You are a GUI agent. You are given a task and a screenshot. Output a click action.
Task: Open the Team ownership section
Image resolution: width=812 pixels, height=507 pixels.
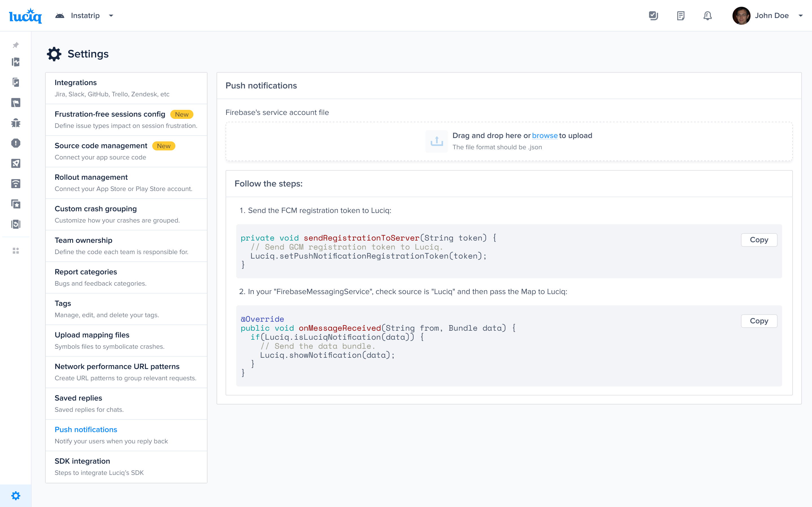(126, 246)
